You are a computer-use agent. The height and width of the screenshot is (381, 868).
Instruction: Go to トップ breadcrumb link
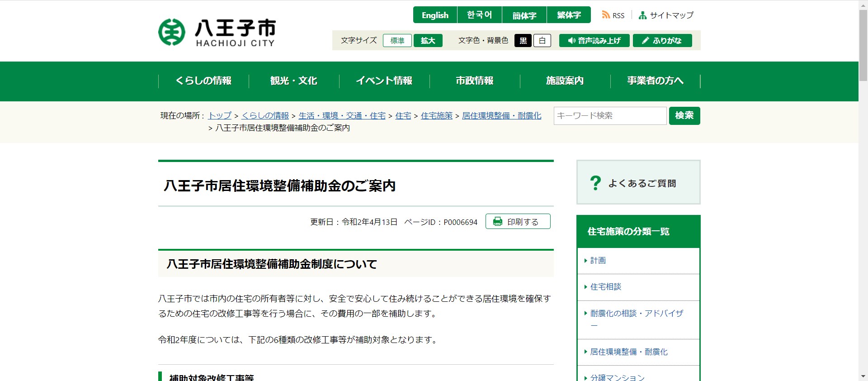pos(220,116)
